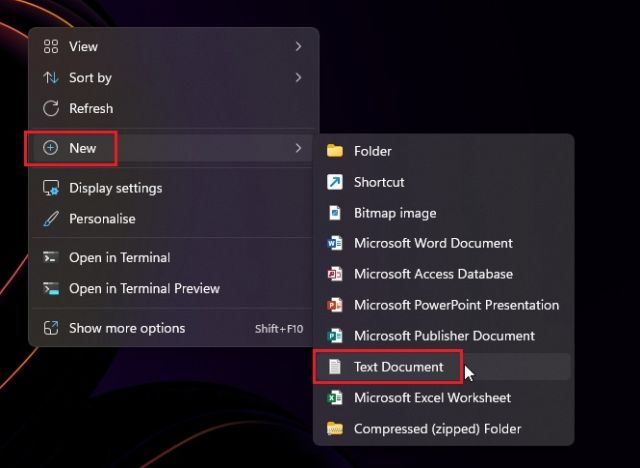The height and width of the screenshot is (468, 640).
Task: Expand the View submenu arrow
Action: 298,46
